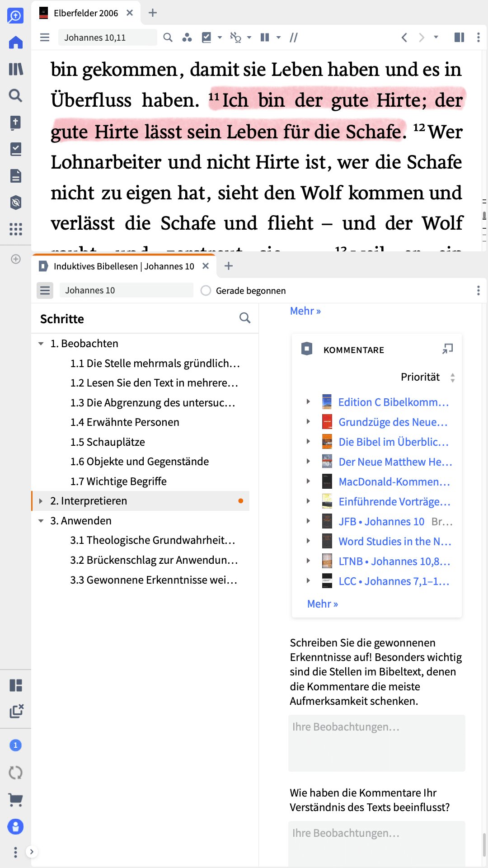Open the link set dropdown arrow
The image size is (488, 868).
pos(249,38)
